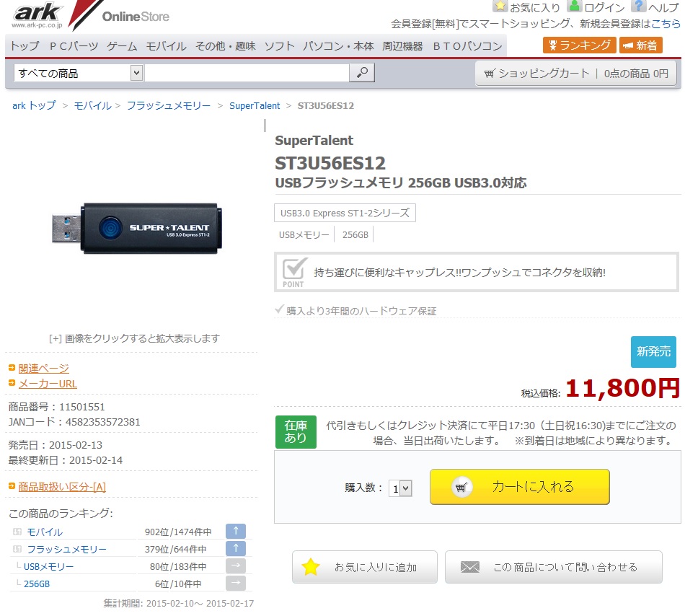Click the POINT checkmark icon
The width and height of the screenshot is (685, 616).
coord(294,273)
